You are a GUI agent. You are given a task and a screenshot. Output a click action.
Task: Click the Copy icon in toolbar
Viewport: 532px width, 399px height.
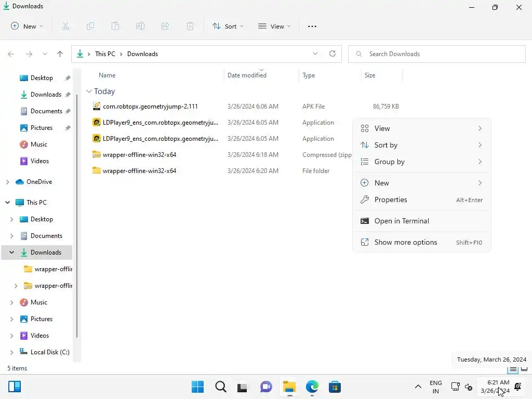90,26
